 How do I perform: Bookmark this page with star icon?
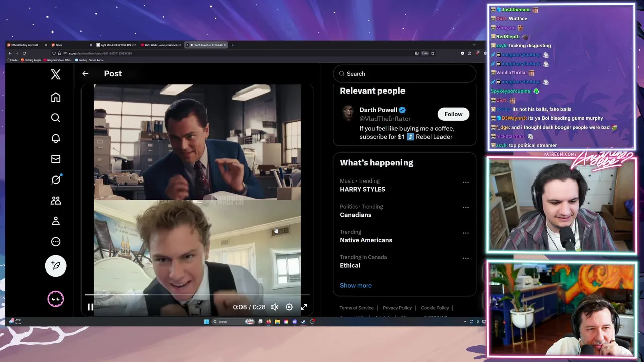[432, 53]
